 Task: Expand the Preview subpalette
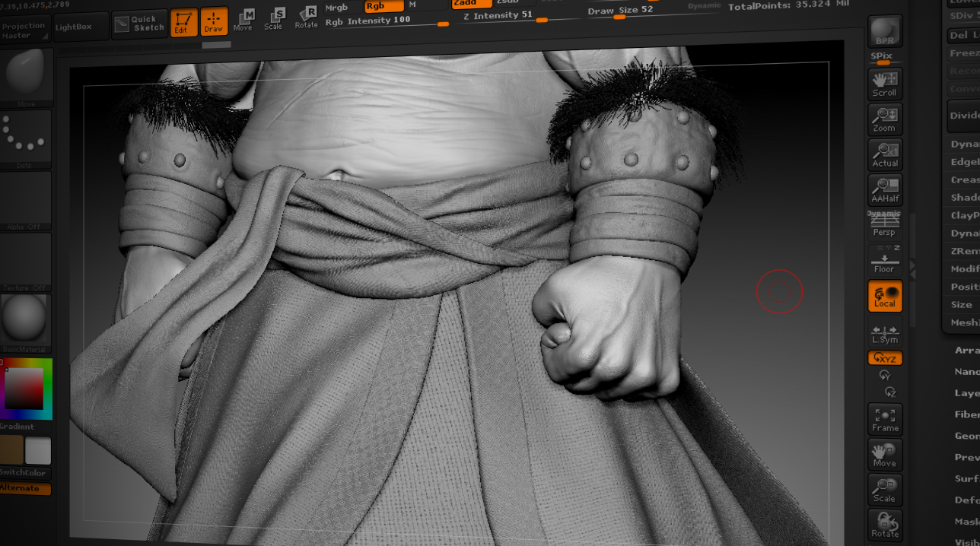click(967, 457)
